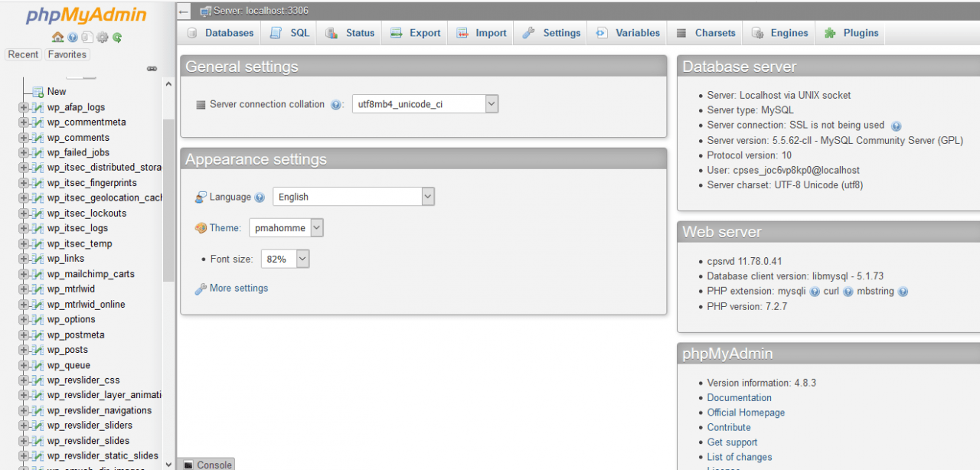The height and width of the screenshot is (470, 980).
Task: Open the SQL tab
Action: pos(290,33)
